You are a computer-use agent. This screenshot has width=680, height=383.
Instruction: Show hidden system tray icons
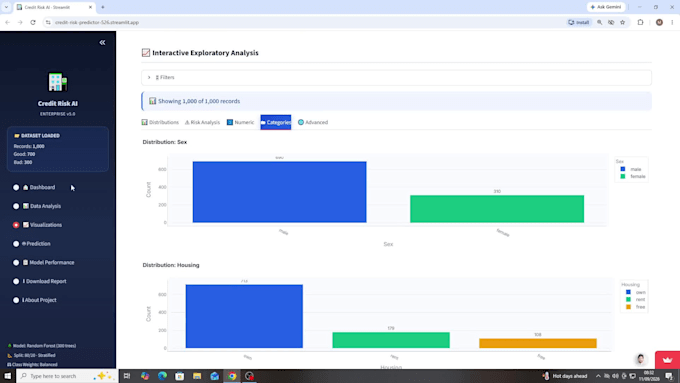click(598, 376)
